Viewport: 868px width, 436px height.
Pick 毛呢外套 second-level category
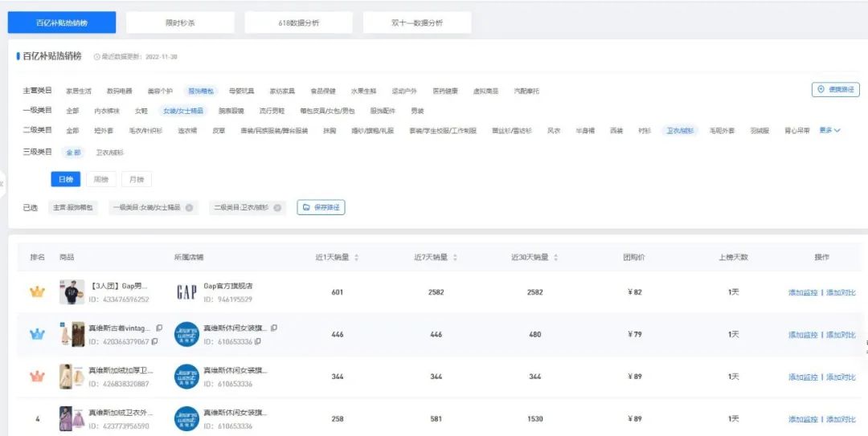coord(723,131)
